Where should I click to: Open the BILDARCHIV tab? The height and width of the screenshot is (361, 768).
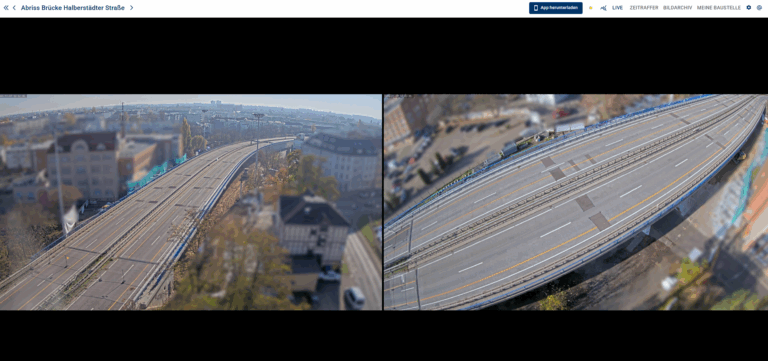tap(677, 8)
